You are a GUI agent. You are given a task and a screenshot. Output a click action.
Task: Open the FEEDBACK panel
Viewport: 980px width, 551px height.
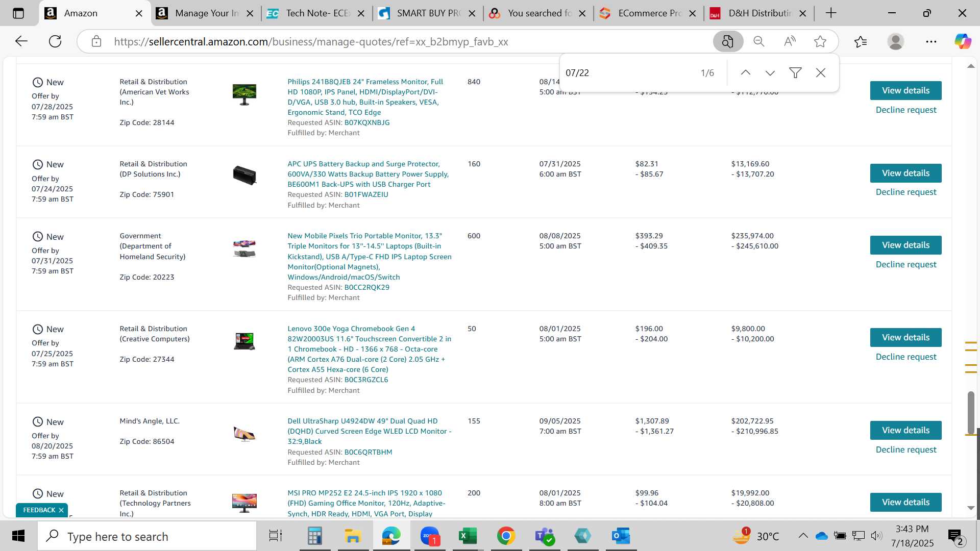click(39, 510)
